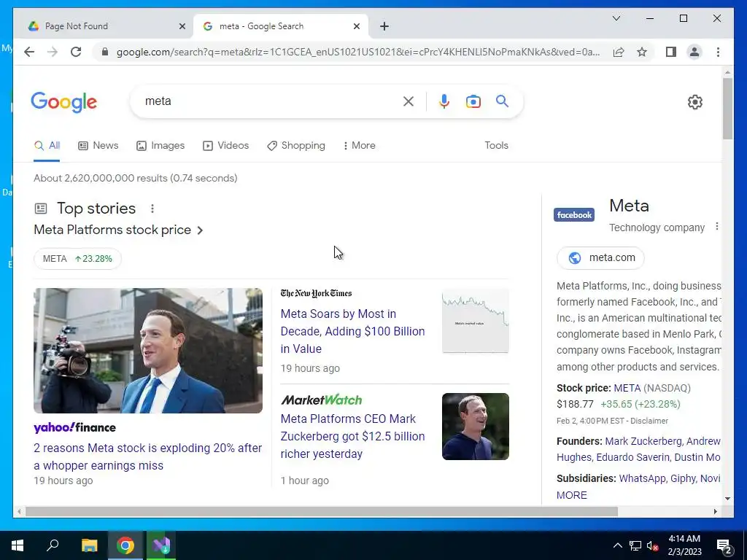Open WhatsApp subsidiary link

(x=642, y=478)
